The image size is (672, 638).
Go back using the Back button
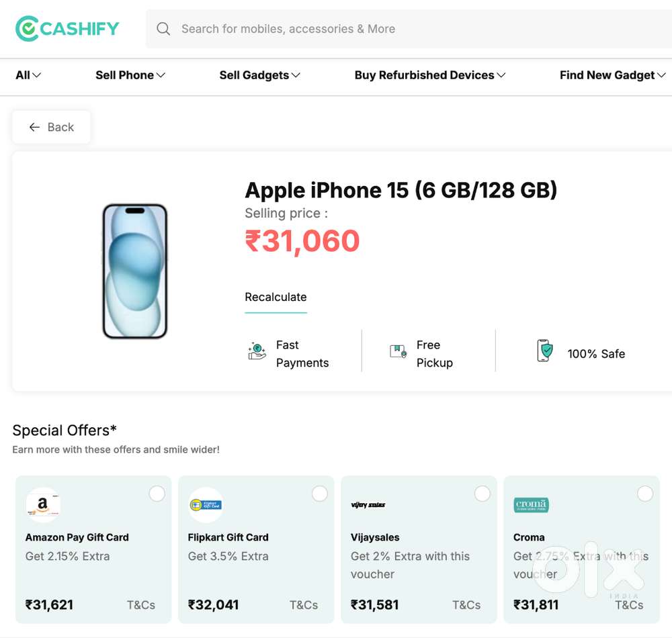point(52,127)
